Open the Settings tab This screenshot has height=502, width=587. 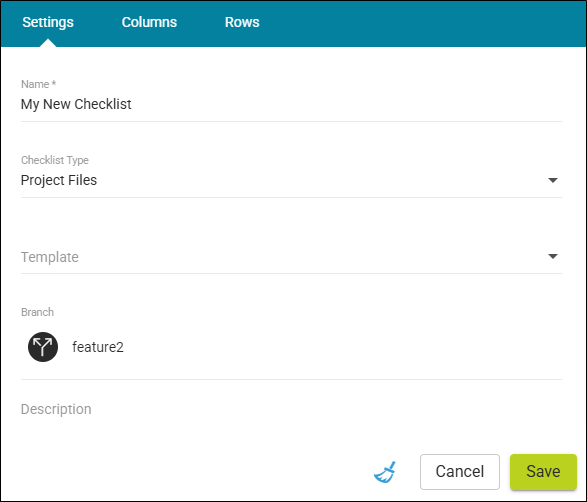[48, 22]
